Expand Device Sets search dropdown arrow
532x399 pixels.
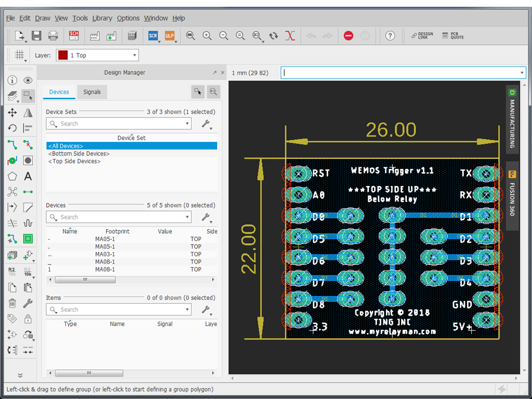click(x=187, y=124)
